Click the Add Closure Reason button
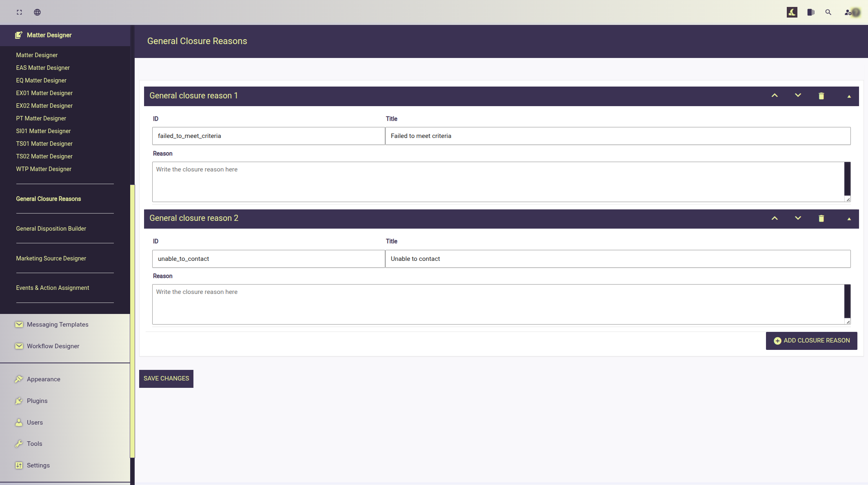 point(811,340)
